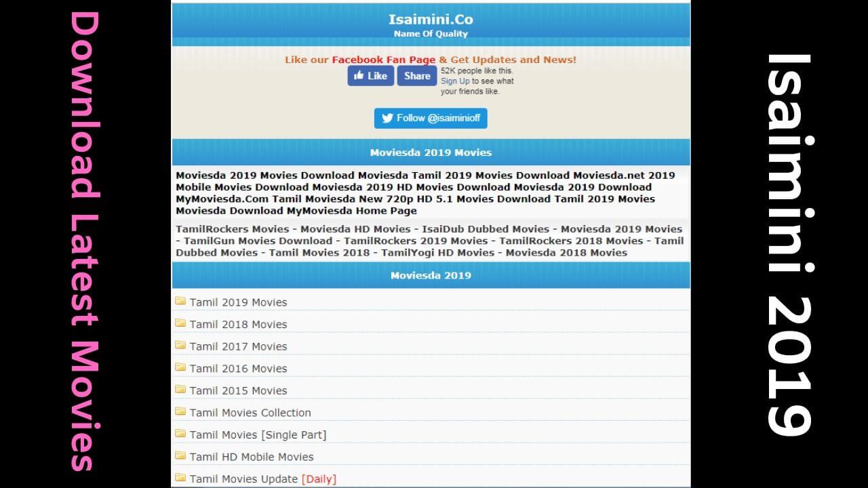Click the Moviesda 2019 section header
Viewport: 868px width, 488px height.
[x=431, y=275]
